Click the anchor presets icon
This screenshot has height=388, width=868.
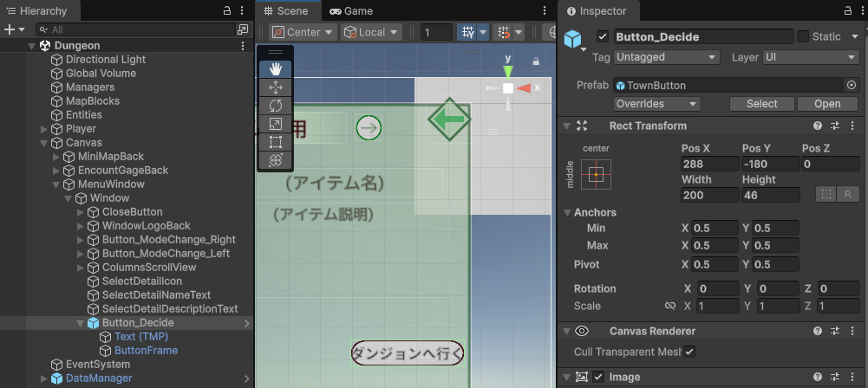click(596, 175)
